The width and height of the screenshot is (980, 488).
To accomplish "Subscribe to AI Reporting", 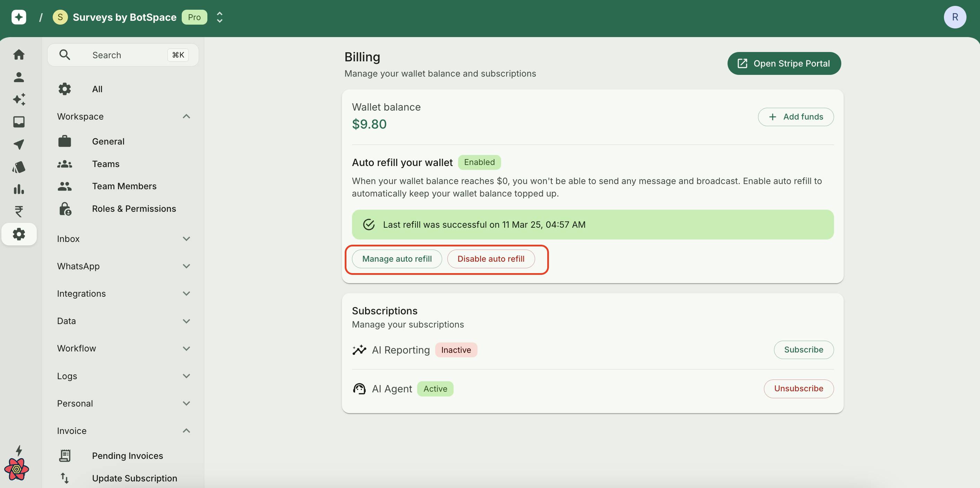I will pos(803,350).
